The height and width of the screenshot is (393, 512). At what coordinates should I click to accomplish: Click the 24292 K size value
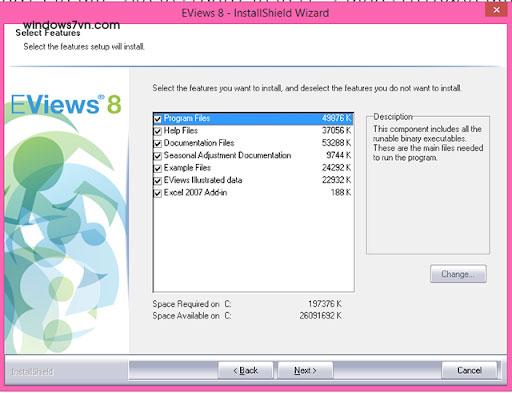point(336,168)
